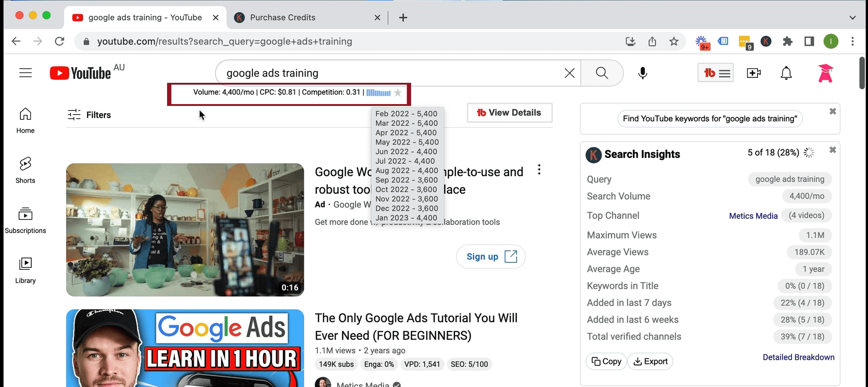Screen dimensions: 868x387
Task: Close the Find YouTube keywords panel
Action: (833, 111)
